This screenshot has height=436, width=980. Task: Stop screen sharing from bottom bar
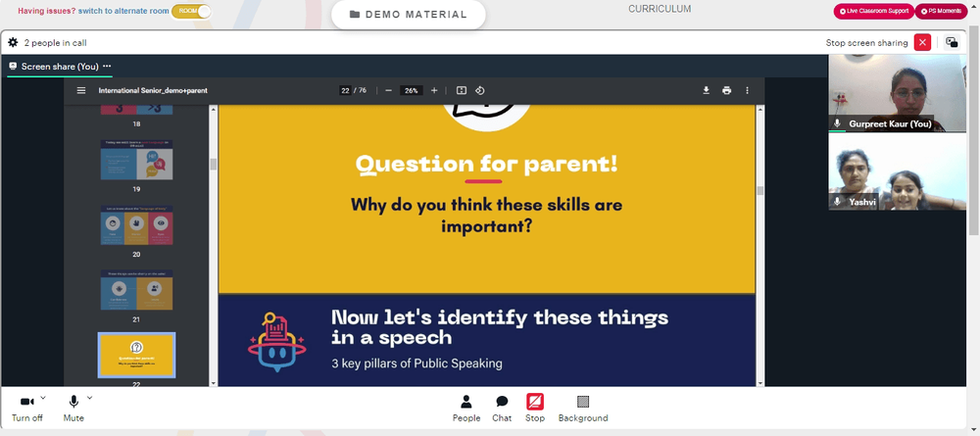pyautogui.click(x=535, y=409)
